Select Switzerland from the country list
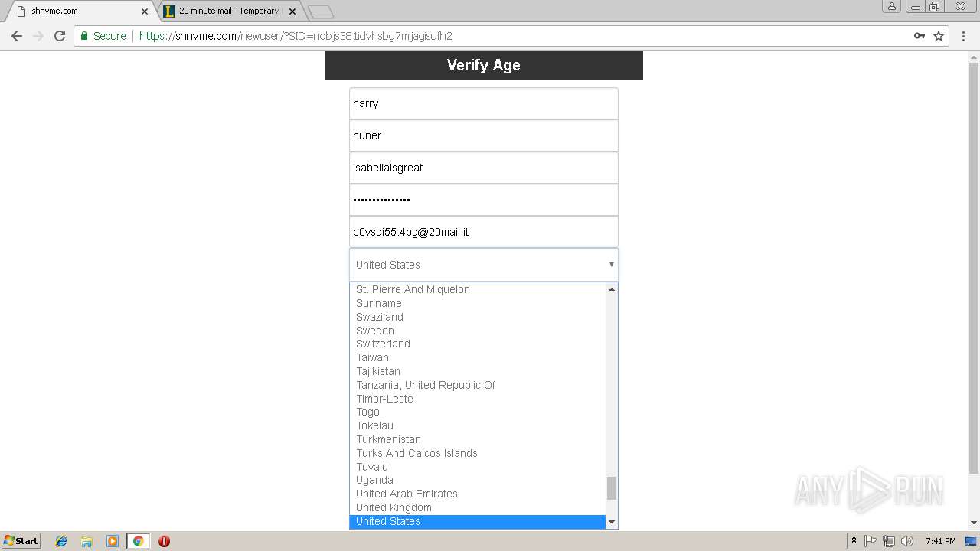The image size is (980, 551). click(x=478, y=344)
